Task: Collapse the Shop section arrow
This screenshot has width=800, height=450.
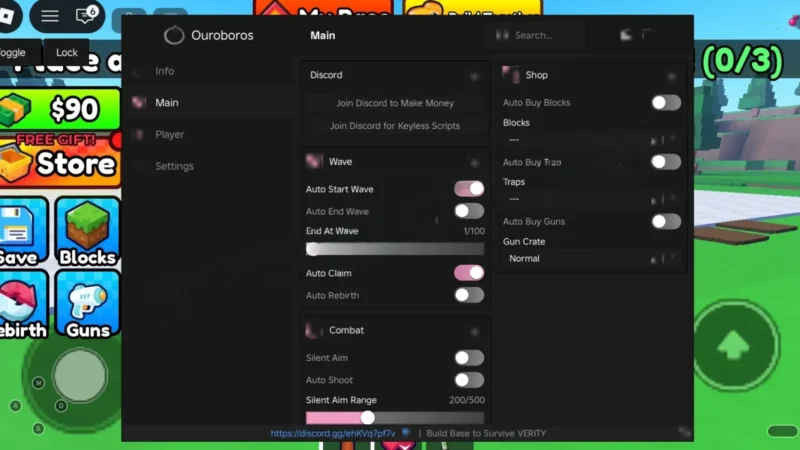Action: (x=671, y=77)
